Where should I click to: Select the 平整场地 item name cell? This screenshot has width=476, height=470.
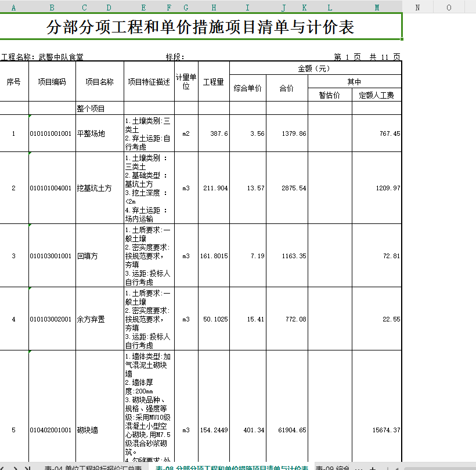coord(100,133)
